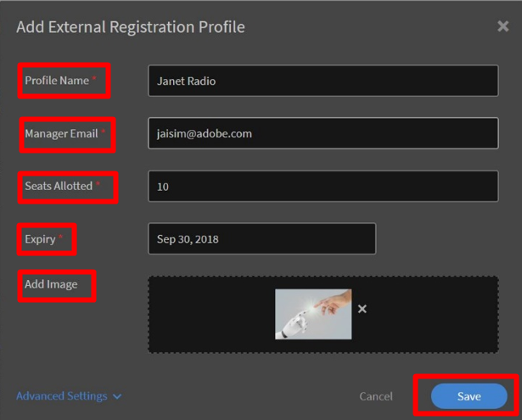The height and width of the screenshot is (420, 522).
Task: Cancel the profile creation
Action: pyautogui.click(x=376, y=396)
